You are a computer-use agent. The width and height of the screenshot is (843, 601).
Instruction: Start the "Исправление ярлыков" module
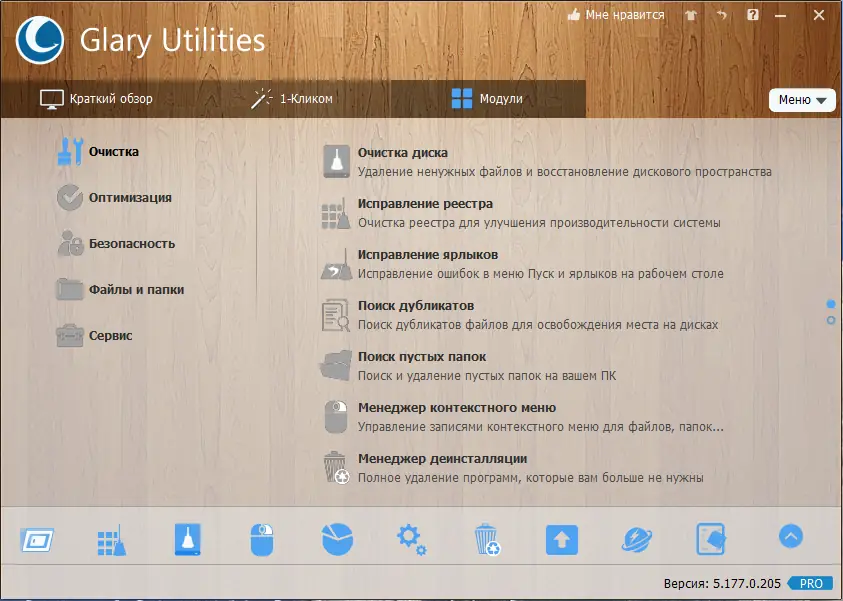[x=523, y=264]
